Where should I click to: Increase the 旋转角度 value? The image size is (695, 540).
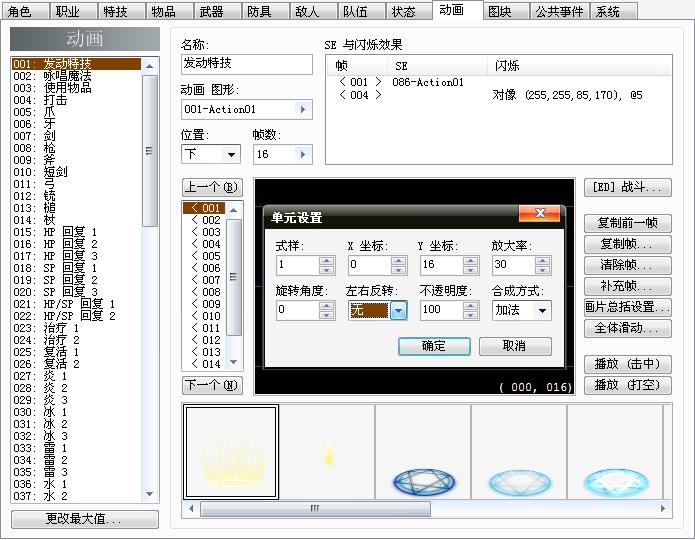pos(327,305)
